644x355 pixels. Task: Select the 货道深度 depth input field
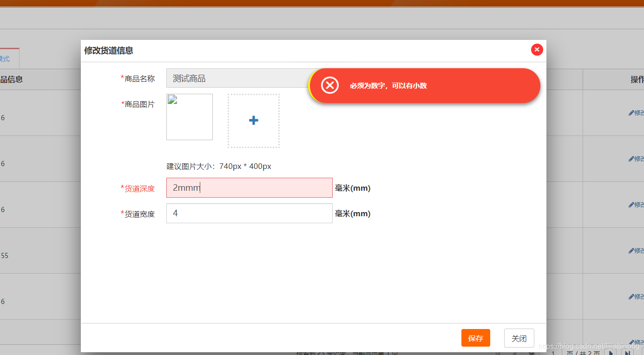pyautogui.click(x=249, y=187)
